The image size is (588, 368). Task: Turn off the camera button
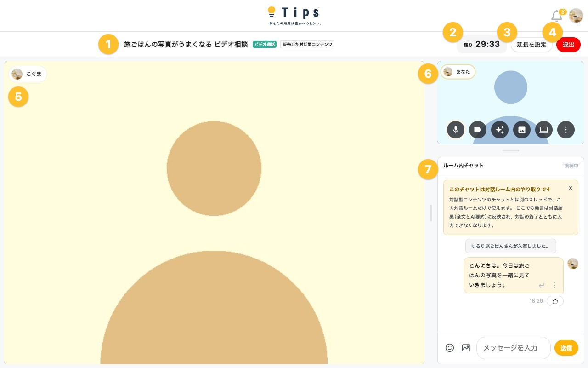[478, 130]
